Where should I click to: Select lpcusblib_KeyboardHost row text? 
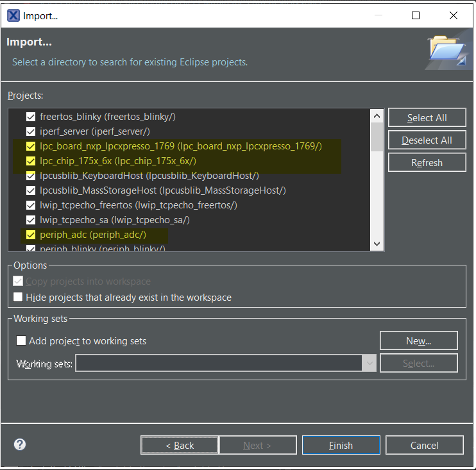[149, 176]
